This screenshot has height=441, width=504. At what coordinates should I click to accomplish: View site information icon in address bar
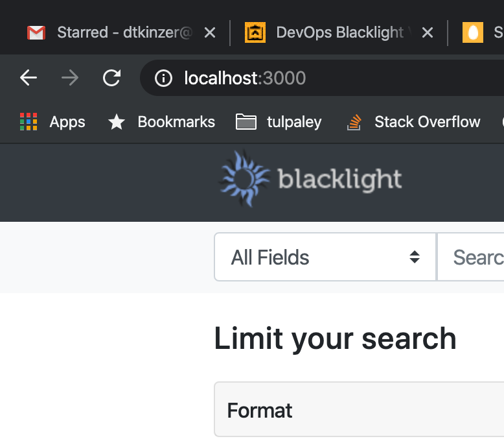coord(163,78)
